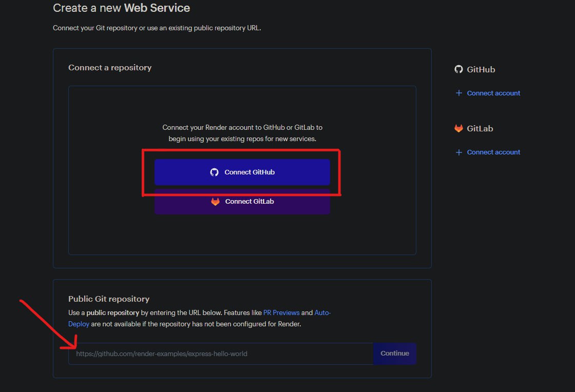The width and height of the screenshot is (575, 392).
Task: Click the GitHub octocat icon in Connect GitHub button
Action: tap(214, 172)
